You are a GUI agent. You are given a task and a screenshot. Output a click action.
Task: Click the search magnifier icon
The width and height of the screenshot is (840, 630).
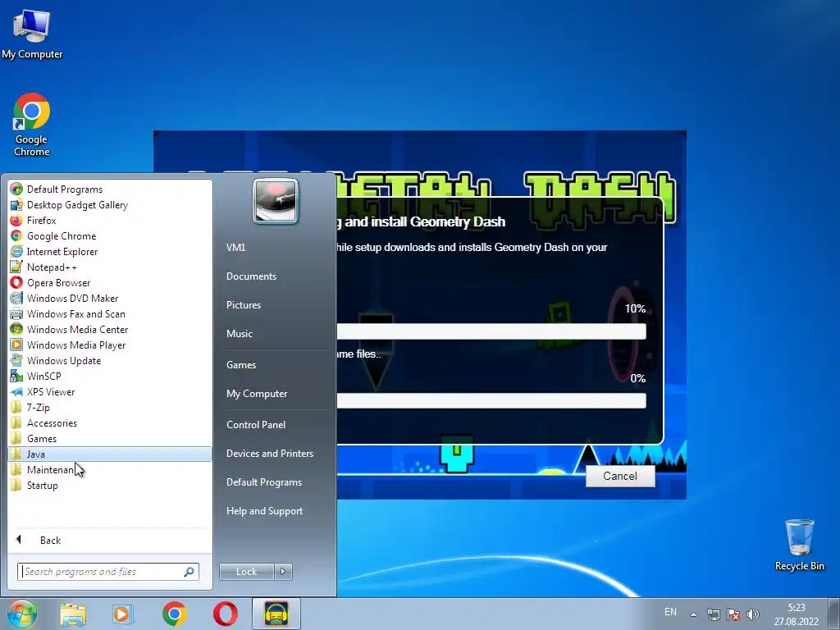click(189, 572)
